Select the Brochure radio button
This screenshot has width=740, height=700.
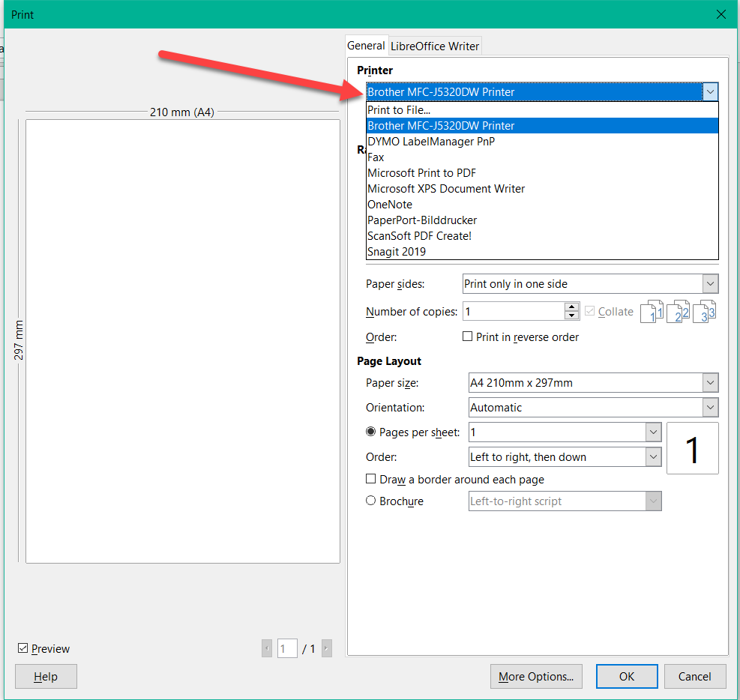point(370,501)
